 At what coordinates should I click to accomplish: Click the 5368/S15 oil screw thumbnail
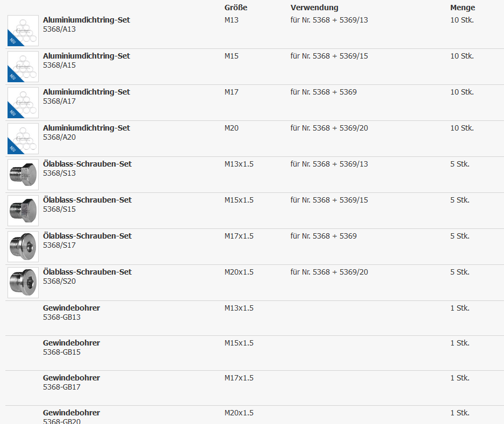(23, 211)
